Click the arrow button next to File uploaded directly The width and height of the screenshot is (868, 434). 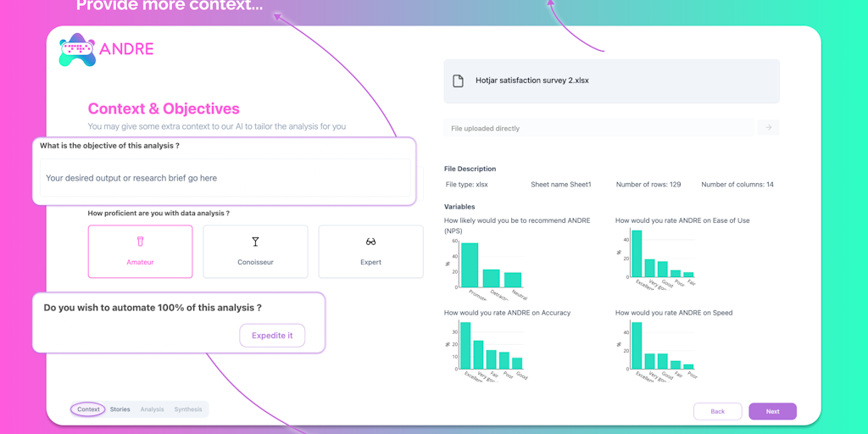coord(768,128)
